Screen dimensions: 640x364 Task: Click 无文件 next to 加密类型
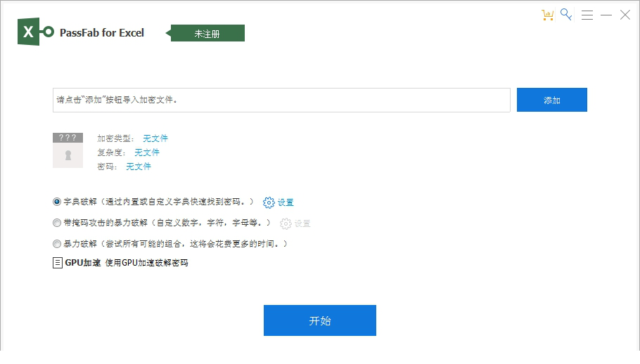click(x=155, y=138)
